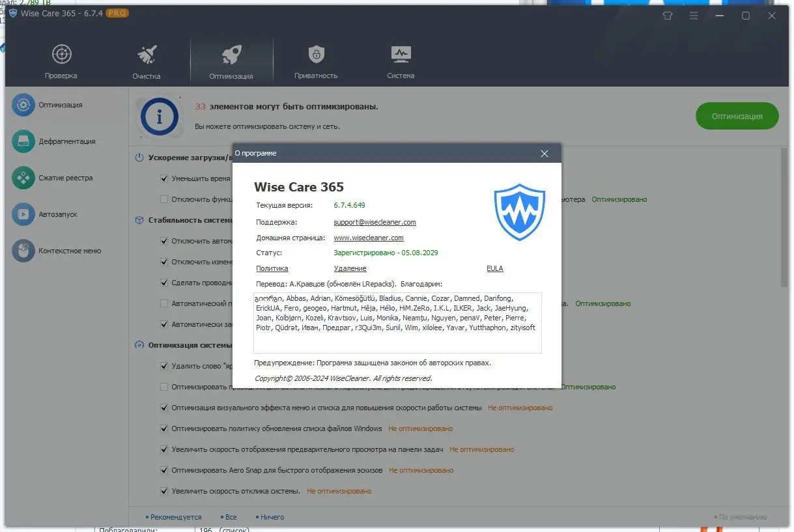Toggle Оптимизировать Aero Snap checkbox
The image size is (794, 532).
click(164, 470)
